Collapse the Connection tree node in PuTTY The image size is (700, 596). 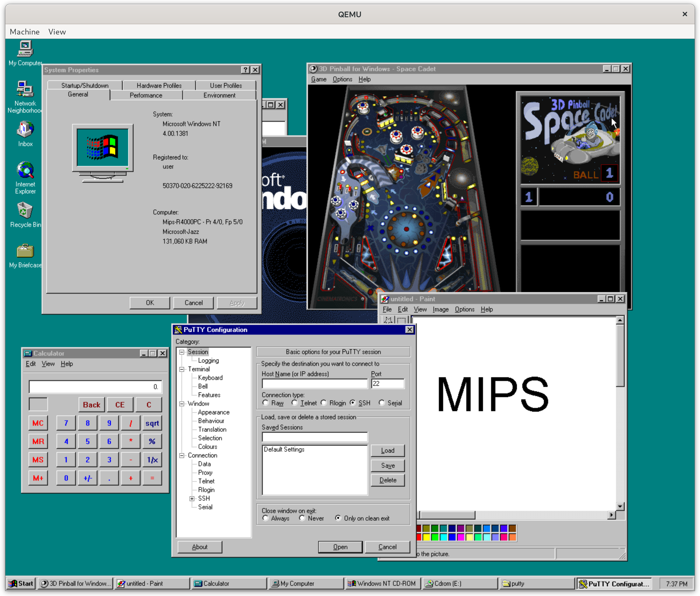click(182, 455)
